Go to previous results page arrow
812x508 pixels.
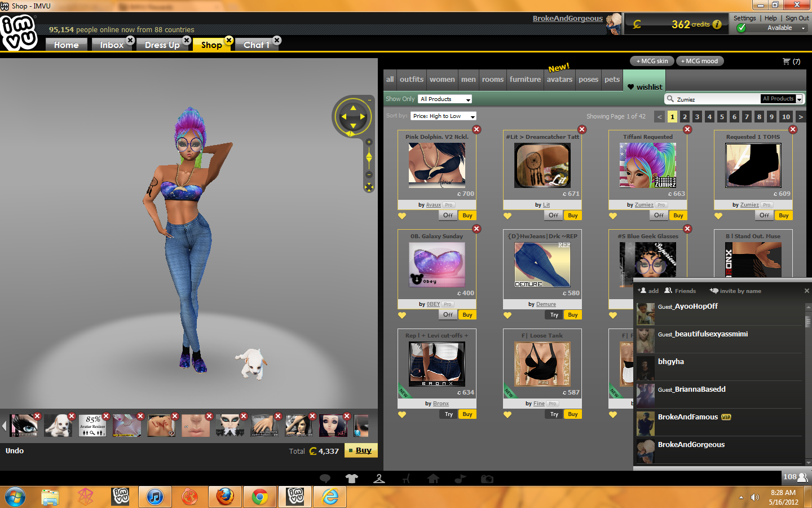click(x=660, y=117)
